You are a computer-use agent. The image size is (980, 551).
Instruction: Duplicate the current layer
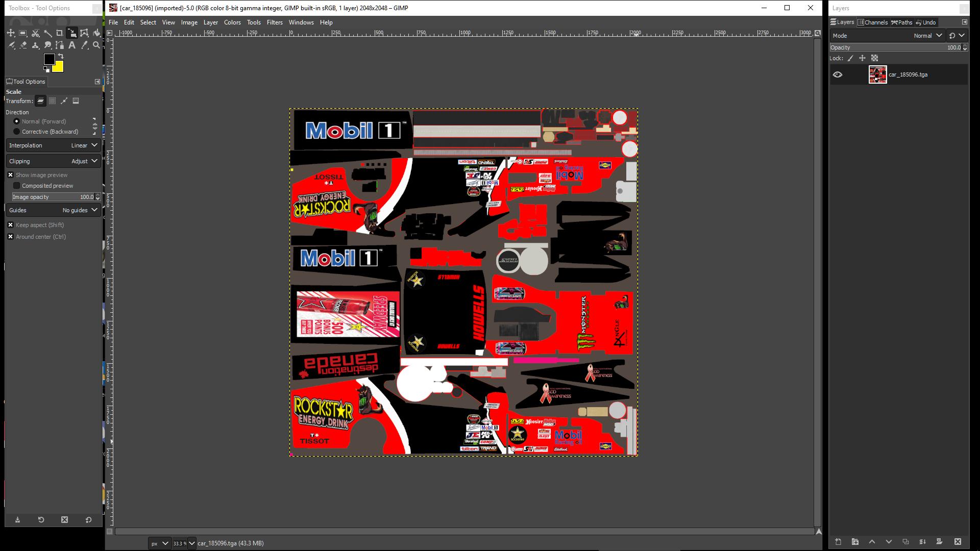click(906, 543)
